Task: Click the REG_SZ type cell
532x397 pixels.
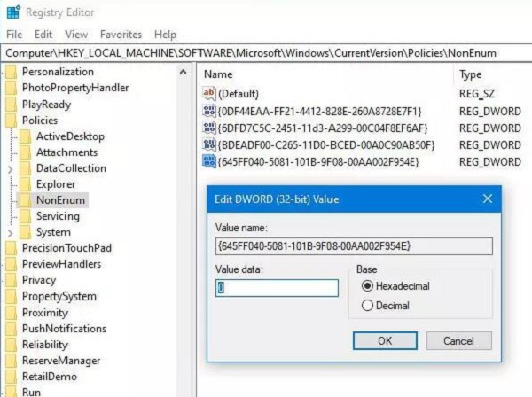Action: pos(477,94)
